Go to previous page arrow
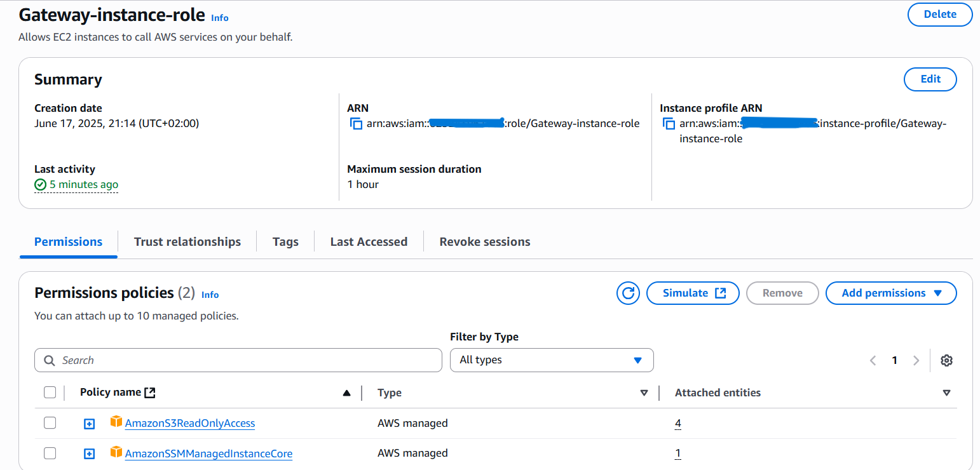 [873, 360]
